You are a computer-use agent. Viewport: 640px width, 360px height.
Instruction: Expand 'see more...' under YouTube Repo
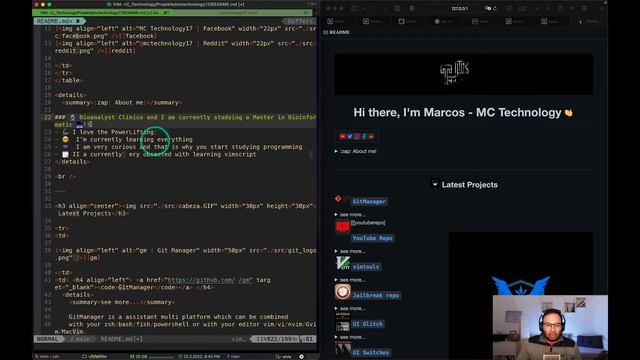[350, 251]
